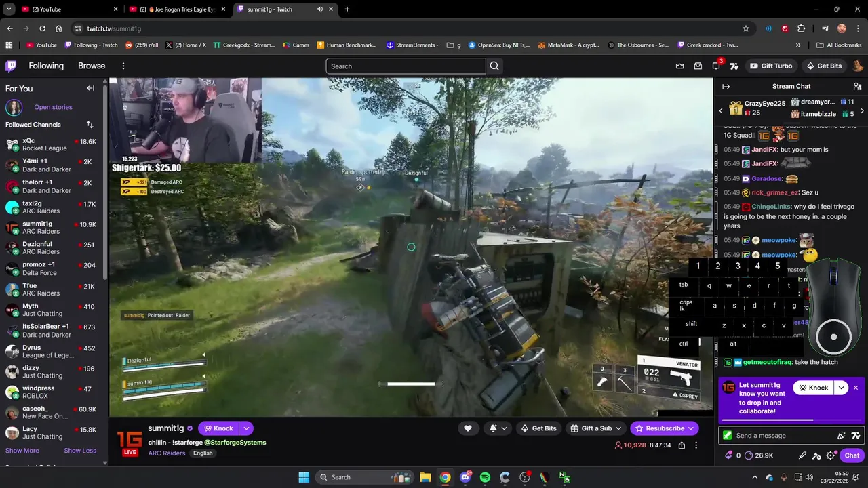
Task: Show hidden system tray icons
Action: coord(756,477)
